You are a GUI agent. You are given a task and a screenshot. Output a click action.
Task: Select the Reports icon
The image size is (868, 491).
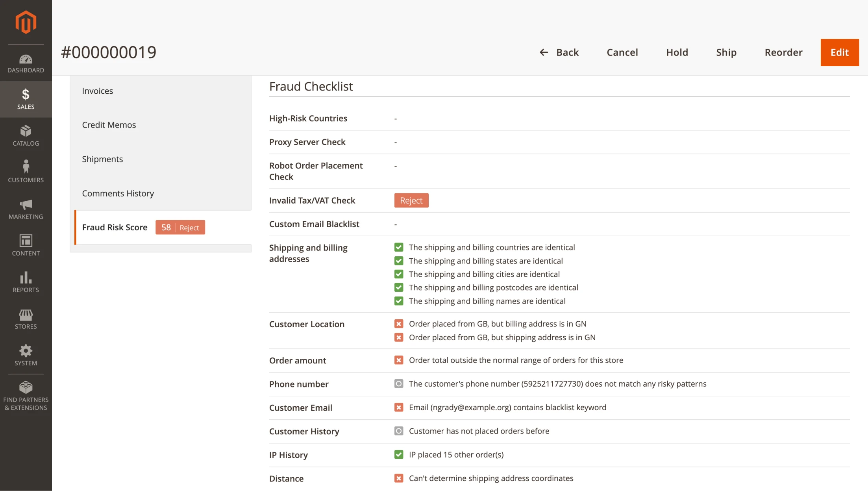pos(25,282)
